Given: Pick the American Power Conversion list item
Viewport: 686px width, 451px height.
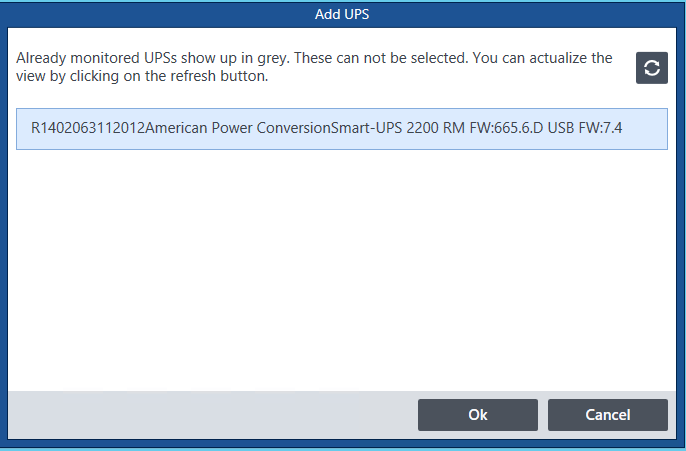Looking at the screenshot, I should click(342, 129).
